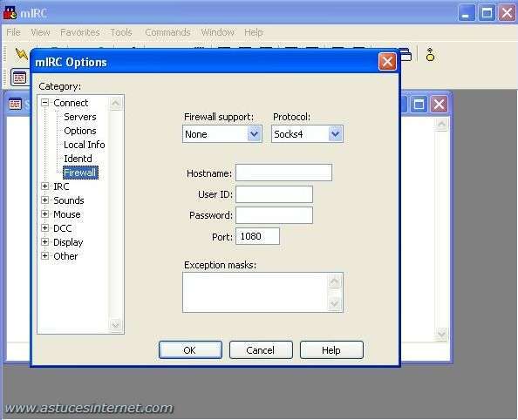Click the Status window scroll-down arrow
518x420 pixels.
click(441, 335)
